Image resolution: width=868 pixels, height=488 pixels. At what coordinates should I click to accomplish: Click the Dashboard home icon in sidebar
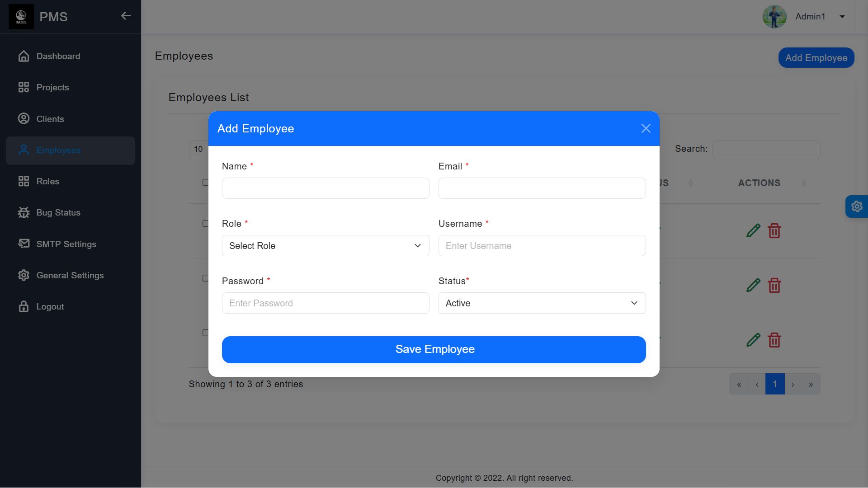click(x=24, y=56)
